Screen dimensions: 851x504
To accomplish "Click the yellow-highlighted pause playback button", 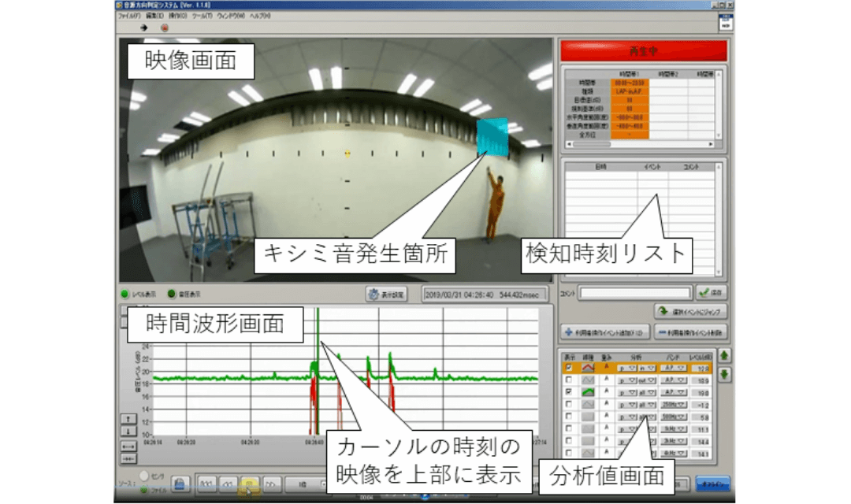I will pos(249,484).
